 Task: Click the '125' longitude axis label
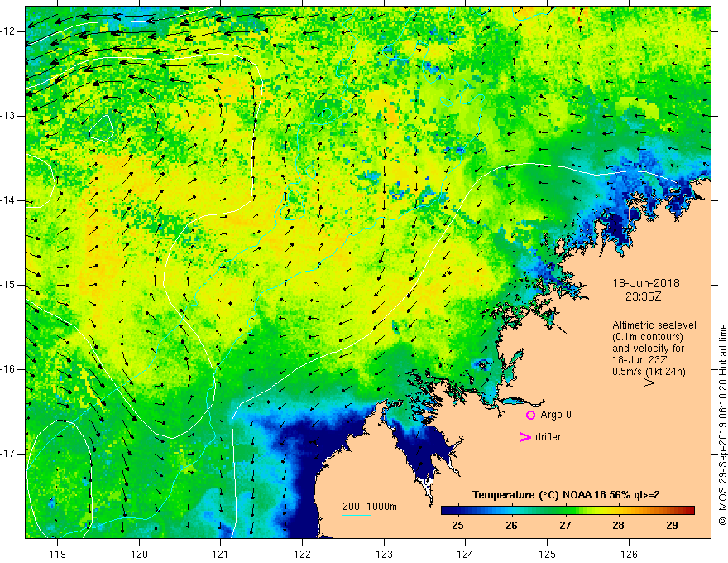tap(548, 554)
